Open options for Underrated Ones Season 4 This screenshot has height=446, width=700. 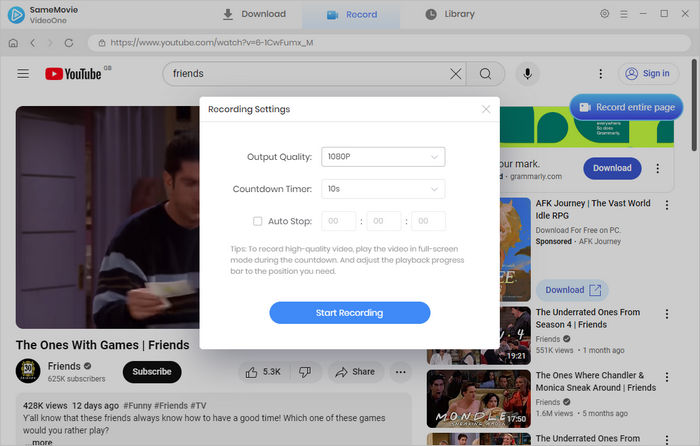click(x=667, y=314)
